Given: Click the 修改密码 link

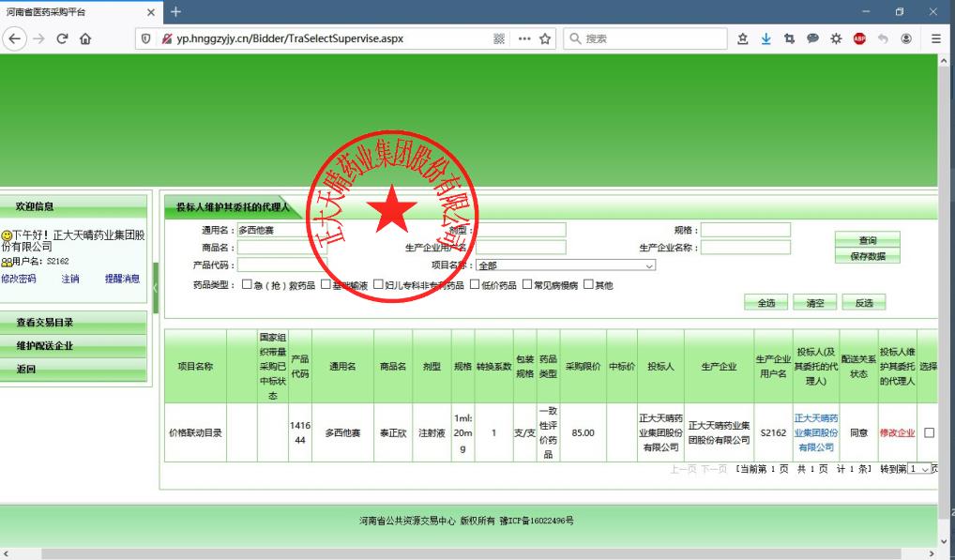Looking at the screenshot, I should (18, 279).
